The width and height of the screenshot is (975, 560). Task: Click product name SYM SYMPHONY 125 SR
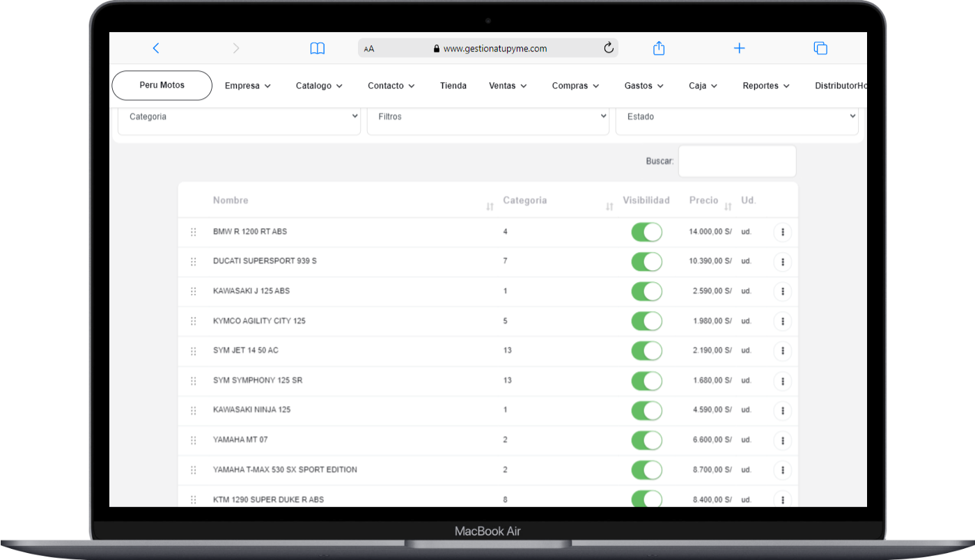(x=258, y=380)
